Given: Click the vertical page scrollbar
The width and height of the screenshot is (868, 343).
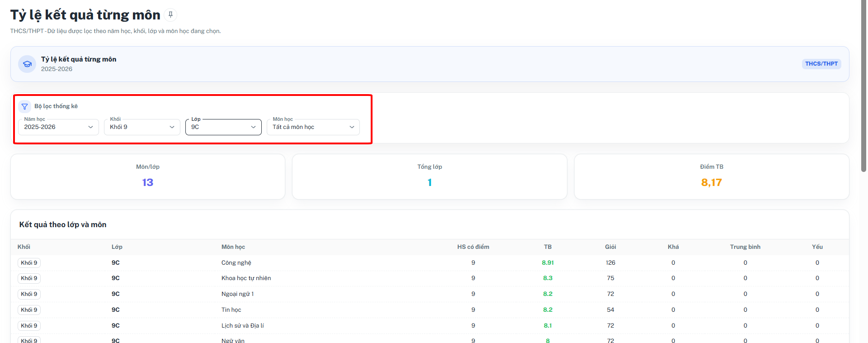Looking at the screenshot, I should point(863,86).
